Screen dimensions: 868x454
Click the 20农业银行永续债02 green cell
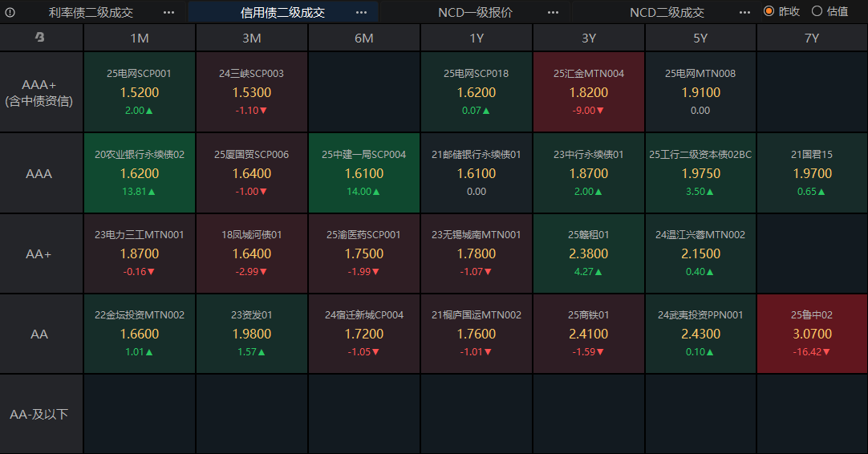(x=140, y=173)
